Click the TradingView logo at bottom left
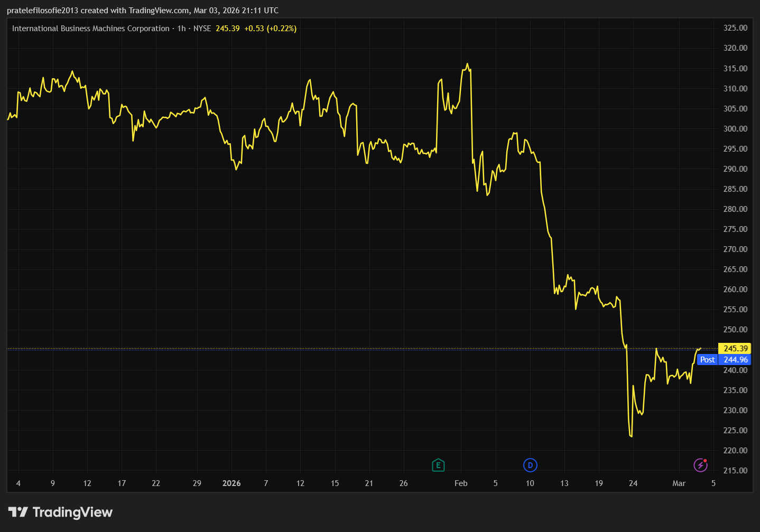Image resolution: width=760 pixels, height=532 pixels. coord(60,512)
